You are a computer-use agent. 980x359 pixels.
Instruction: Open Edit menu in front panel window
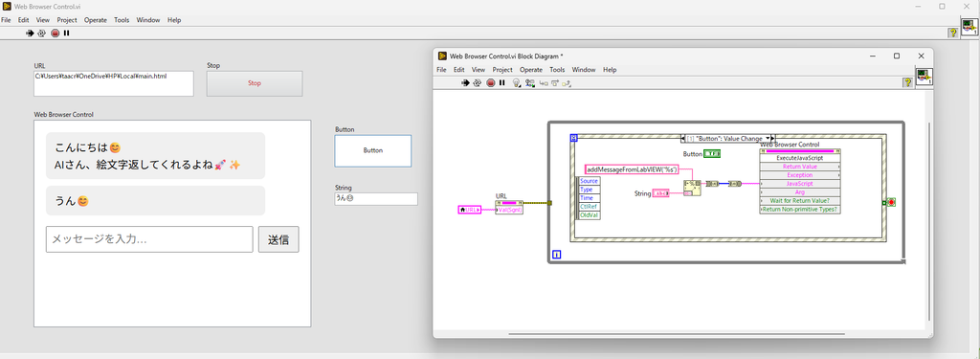click(23, 20)
